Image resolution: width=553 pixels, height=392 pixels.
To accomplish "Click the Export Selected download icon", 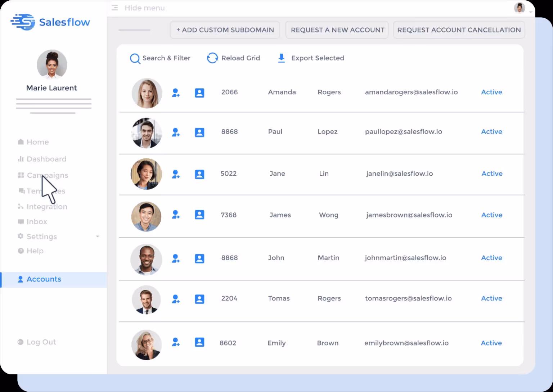I will pyautogui.click(x=281, y=58).
